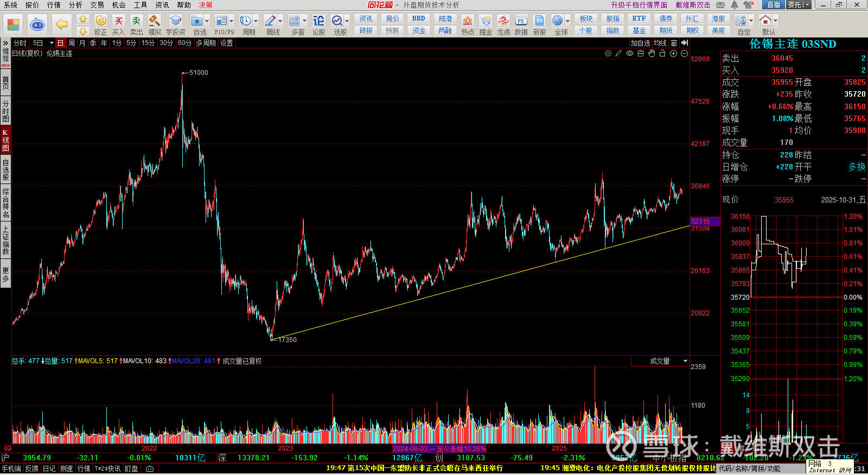Switch to 月 monthly K-line period

[x=82, y=43]
